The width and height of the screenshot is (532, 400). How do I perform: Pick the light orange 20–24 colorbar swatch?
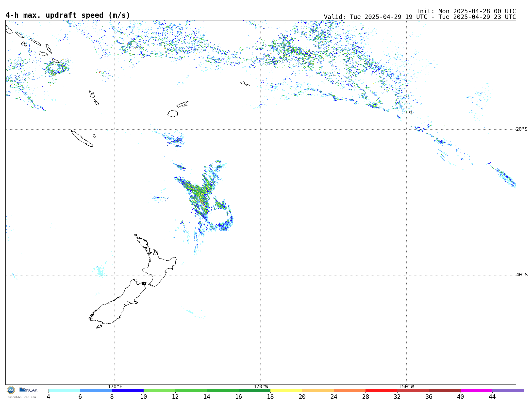(x=318, y=391)
